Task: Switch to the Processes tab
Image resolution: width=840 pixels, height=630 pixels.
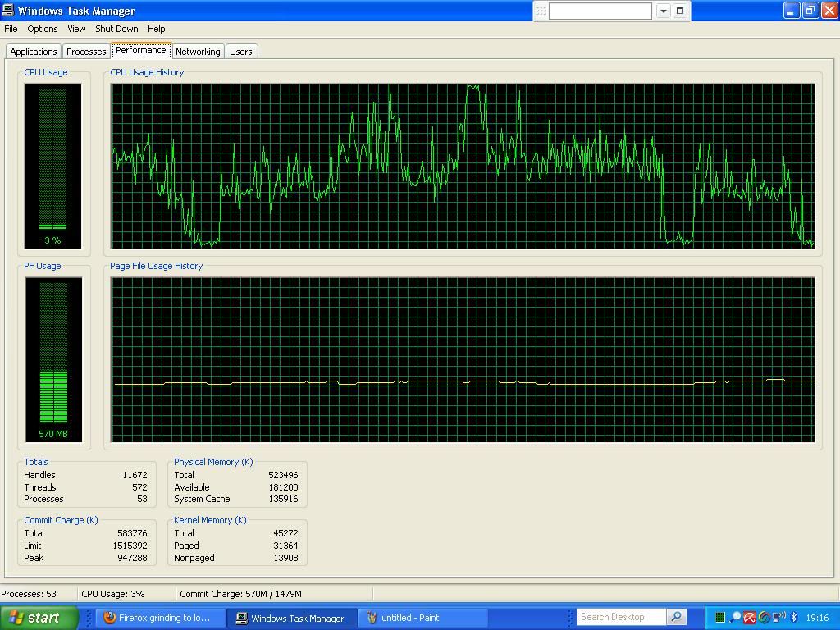Action: coord(86,52)
